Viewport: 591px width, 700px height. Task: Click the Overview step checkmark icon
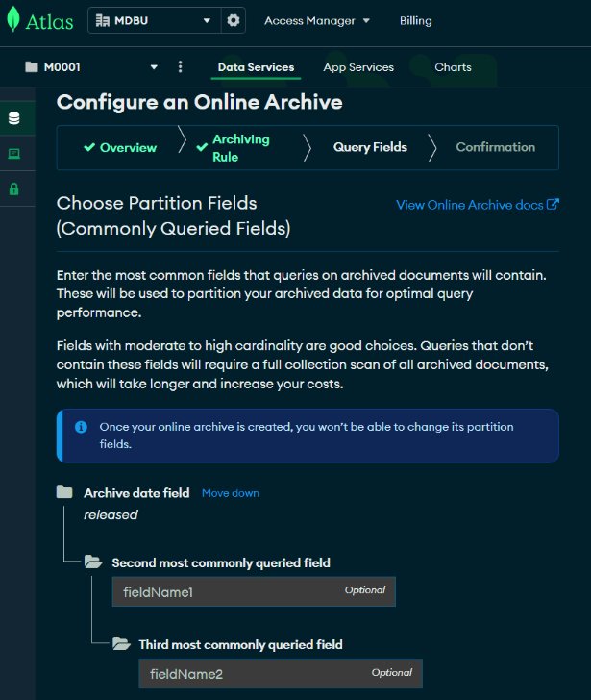click(x=89, y=147)
